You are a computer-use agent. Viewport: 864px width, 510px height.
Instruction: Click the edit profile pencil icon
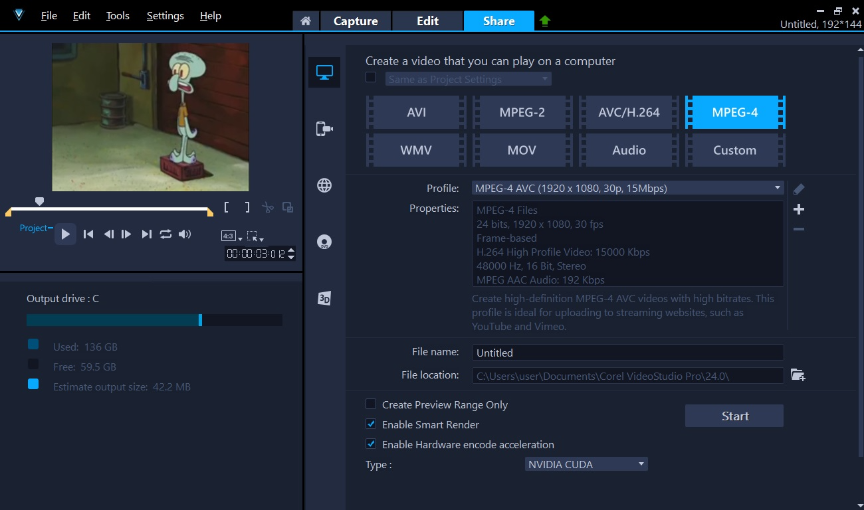tap(798, 189)
